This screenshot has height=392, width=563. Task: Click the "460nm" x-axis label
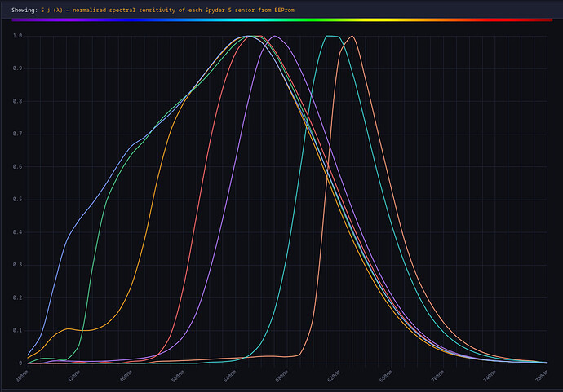point(126,376)
